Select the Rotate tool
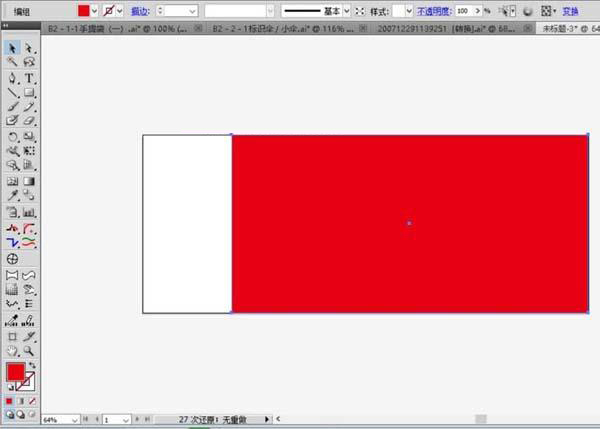This screenshot has height=429, width=600. click(12, 137)
